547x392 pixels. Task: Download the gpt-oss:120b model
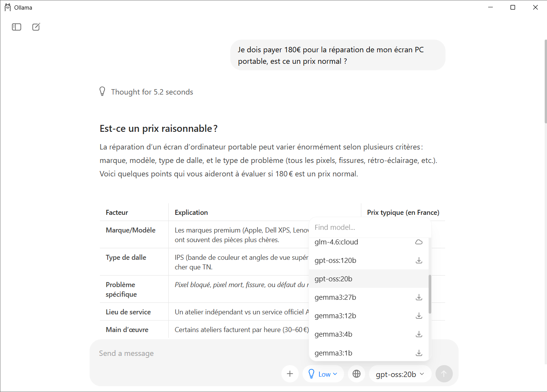(x=419, y=260)
